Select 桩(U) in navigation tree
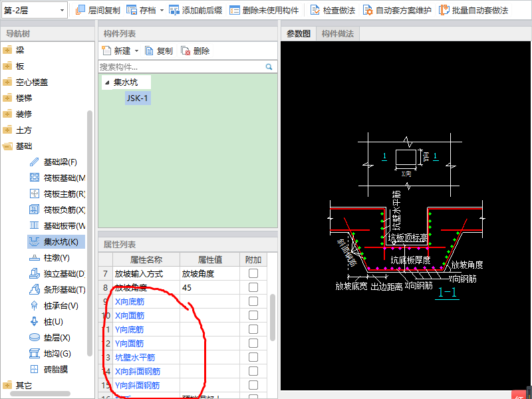 point(46,322)
